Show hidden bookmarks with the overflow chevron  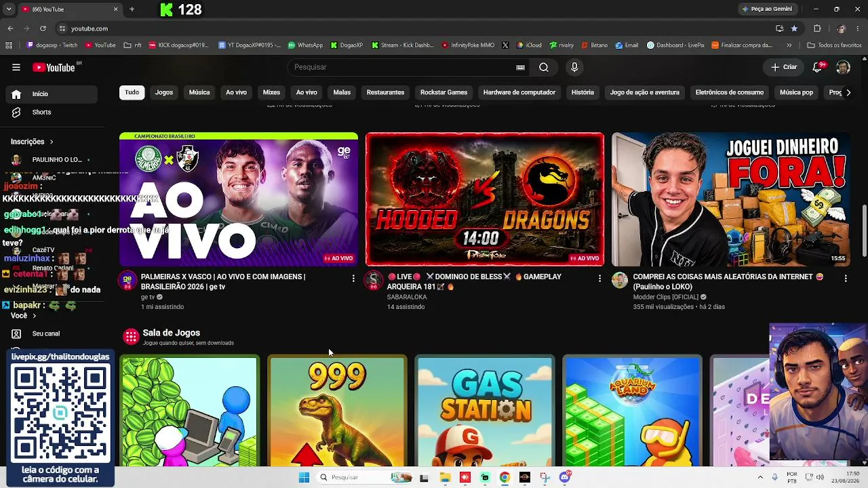tap(789, 45)
